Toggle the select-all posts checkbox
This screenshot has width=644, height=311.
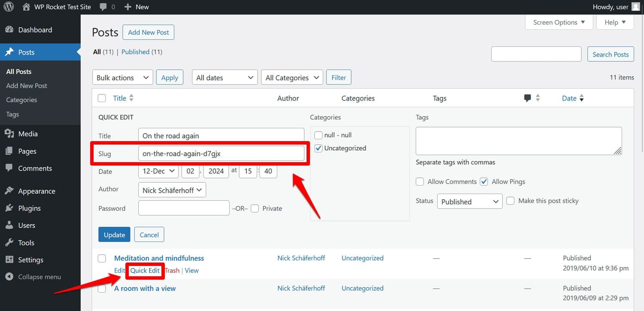[102, 98]
